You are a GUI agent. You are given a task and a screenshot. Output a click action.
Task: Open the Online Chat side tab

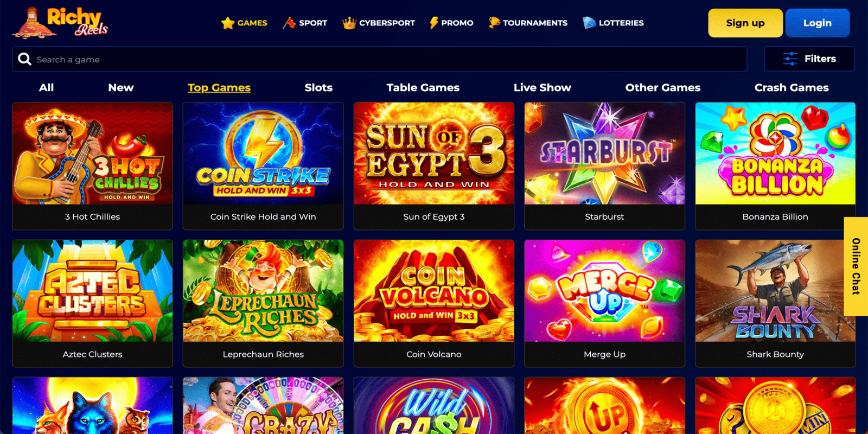pos(856,266)
